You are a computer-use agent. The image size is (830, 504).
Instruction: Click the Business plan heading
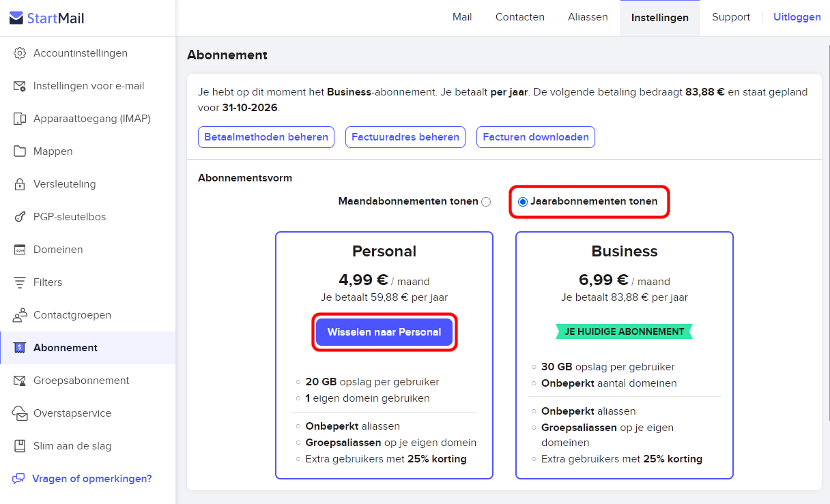pyautogui.click(x=625, y=251)
